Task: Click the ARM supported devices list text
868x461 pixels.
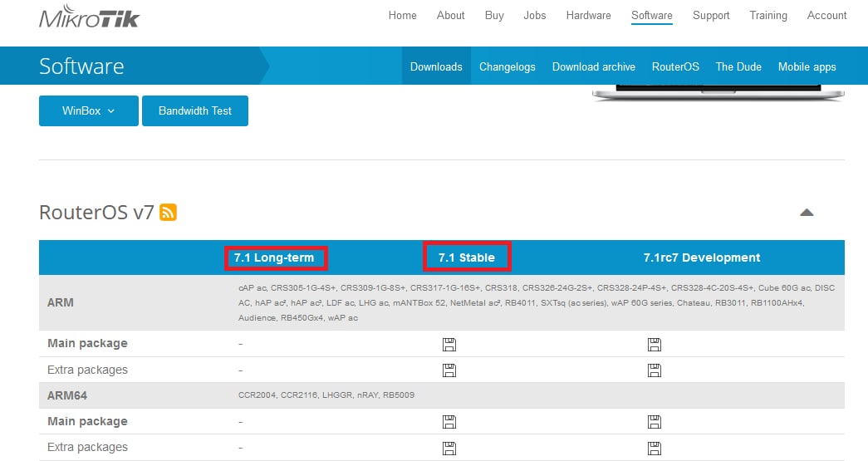Action: [x=537, y=302]
